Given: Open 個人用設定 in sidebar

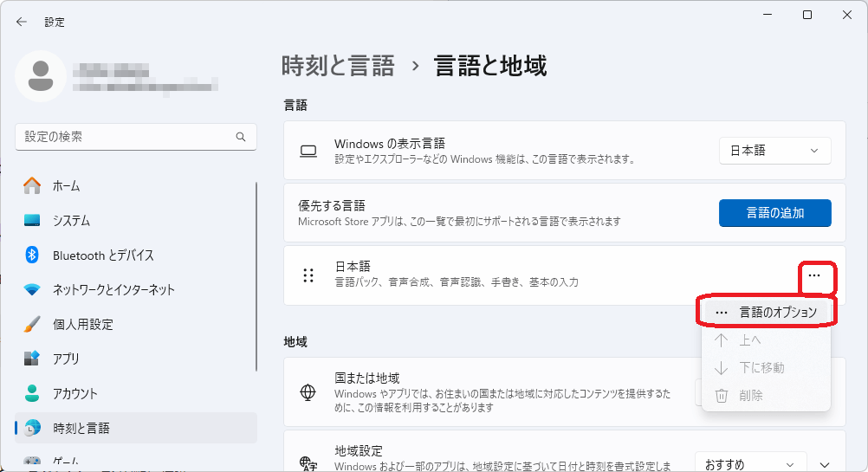Looking at the screenshot, I should pyautogui.click(x=82, y=324).
